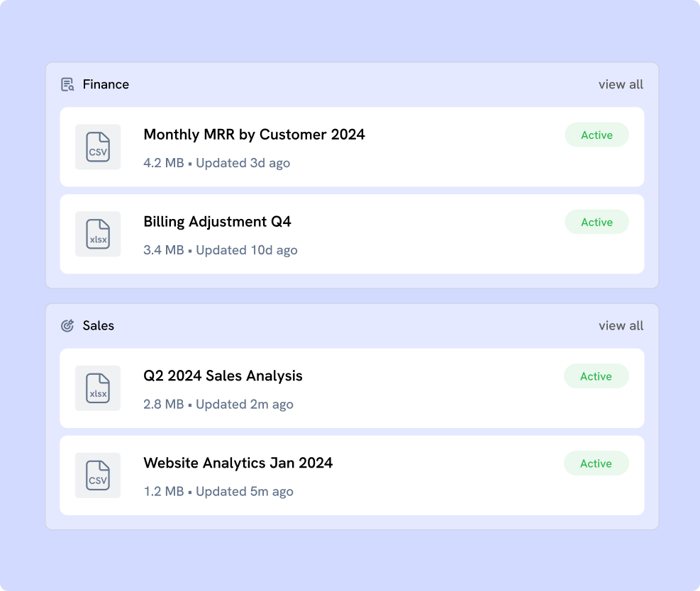700x591 pixels.
Task: Click the Sales section heading
Action: 98,326
